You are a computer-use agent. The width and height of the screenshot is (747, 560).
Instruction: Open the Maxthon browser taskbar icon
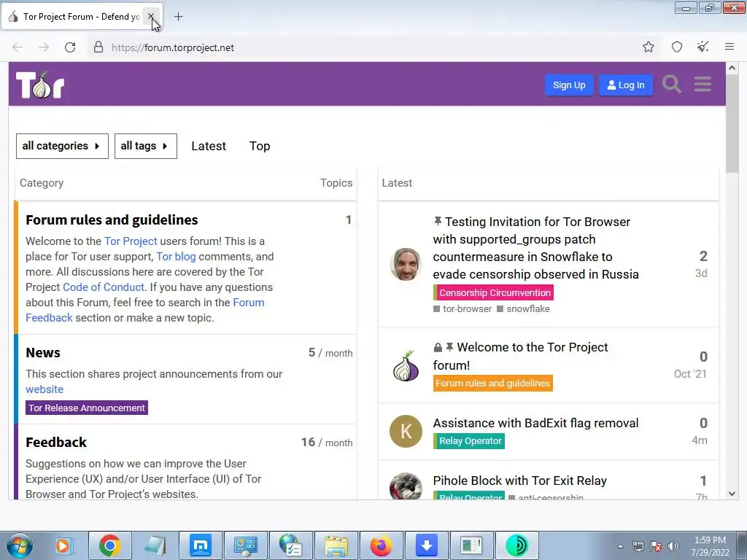tap(201, 545)
